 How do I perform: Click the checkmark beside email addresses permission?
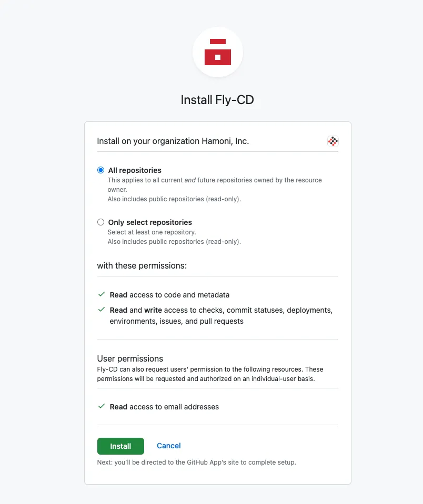click(101, 406)
